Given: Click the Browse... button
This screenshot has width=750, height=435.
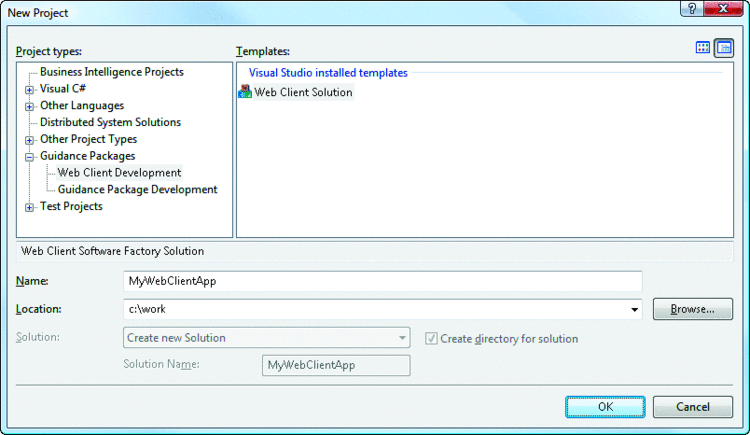Looking at the screenshot, I should [693, 309].
